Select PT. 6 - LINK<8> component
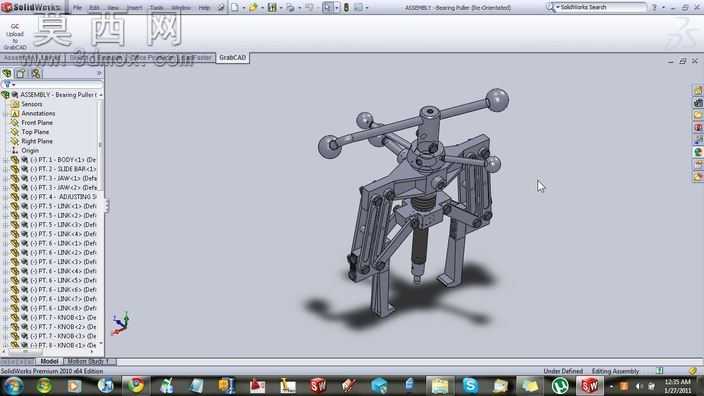 63,308
